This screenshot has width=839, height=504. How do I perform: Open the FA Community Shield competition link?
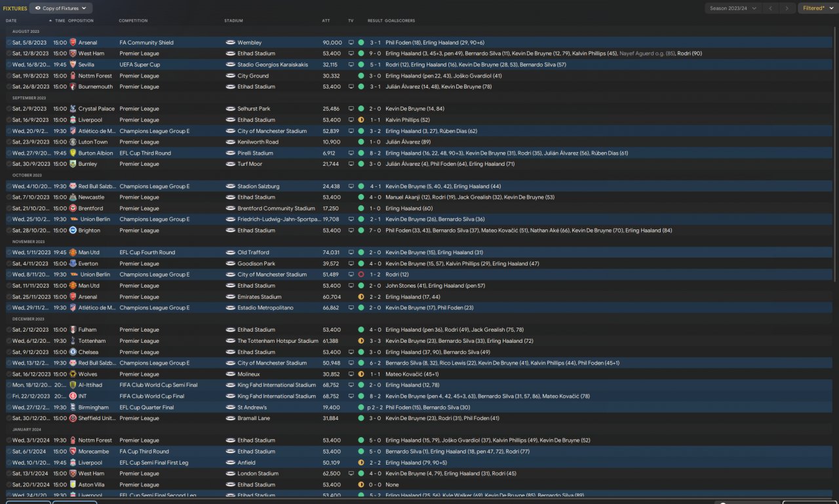(x=147, y=43)
